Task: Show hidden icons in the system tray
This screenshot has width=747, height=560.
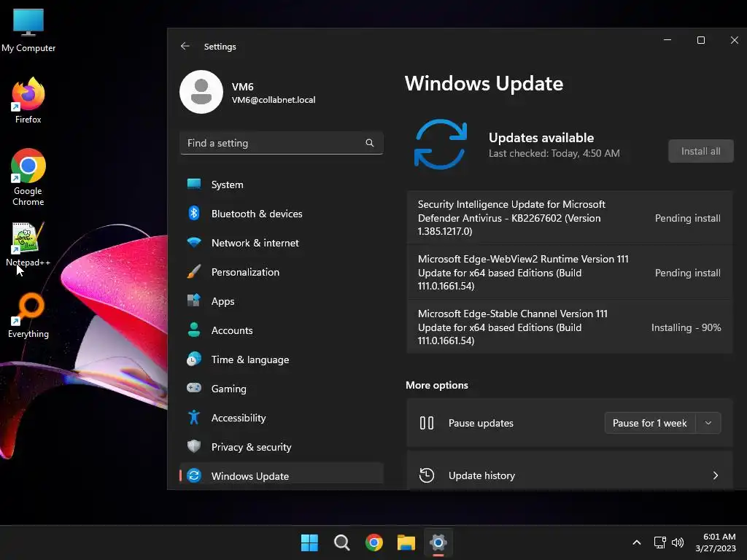Action: click(636, 542)
